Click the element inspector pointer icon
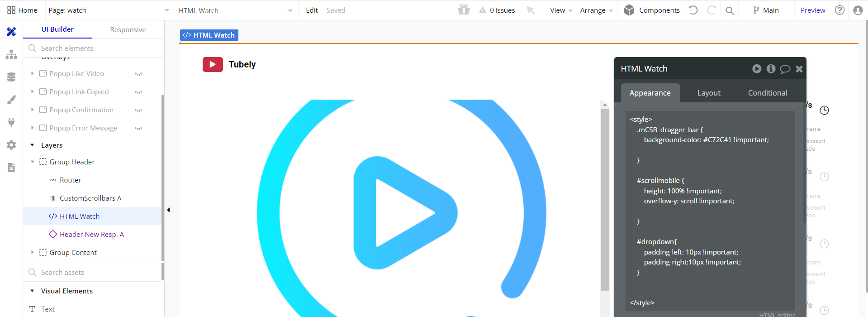The image size is (868, 317). point(531,10)
